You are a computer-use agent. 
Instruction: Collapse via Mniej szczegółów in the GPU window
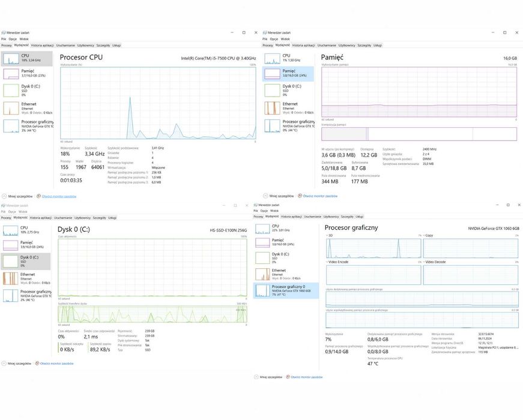click(268, 377)
